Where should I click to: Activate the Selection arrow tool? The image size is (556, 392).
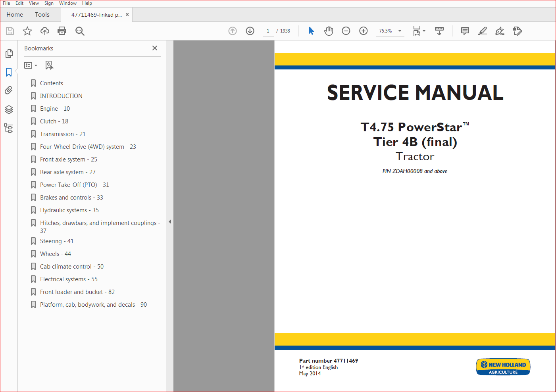tap(311, 31)
